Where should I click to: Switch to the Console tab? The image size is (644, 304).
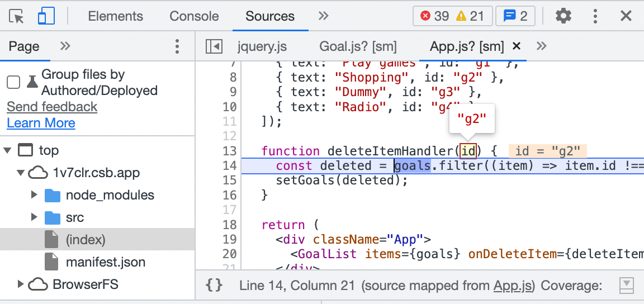coord(195,16)
